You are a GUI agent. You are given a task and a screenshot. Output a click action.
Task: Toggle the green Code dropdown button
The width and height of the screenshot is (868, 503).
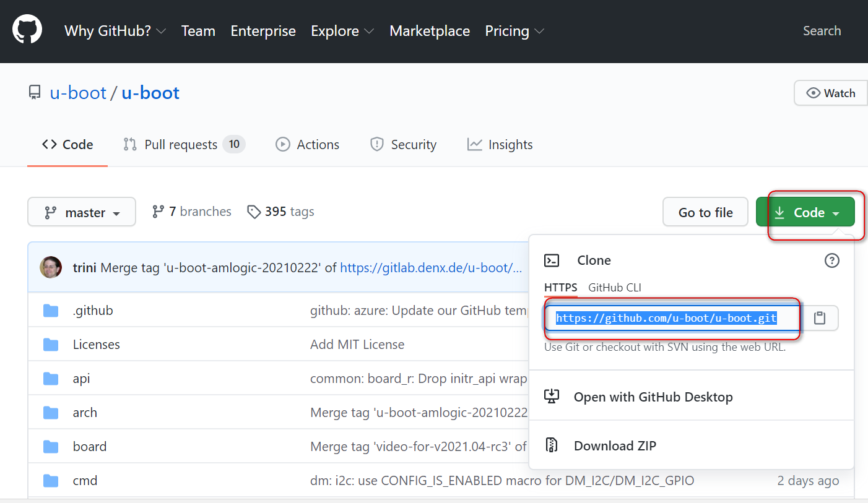click(x=805, y=212)
